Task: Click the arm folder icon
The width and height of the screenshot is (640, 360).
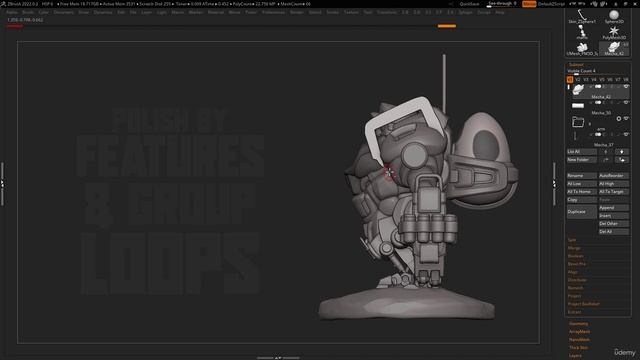Action: [x=578, y=121]
